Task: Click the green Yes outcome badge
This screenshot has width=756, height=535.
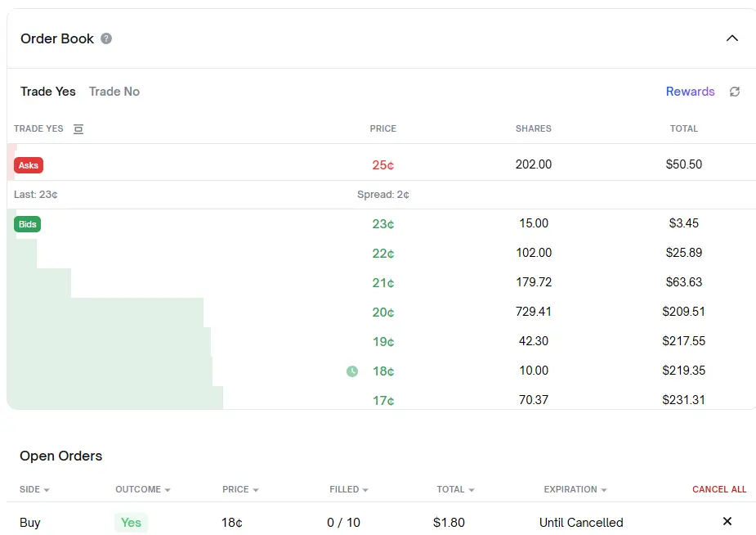Action: 131,523
